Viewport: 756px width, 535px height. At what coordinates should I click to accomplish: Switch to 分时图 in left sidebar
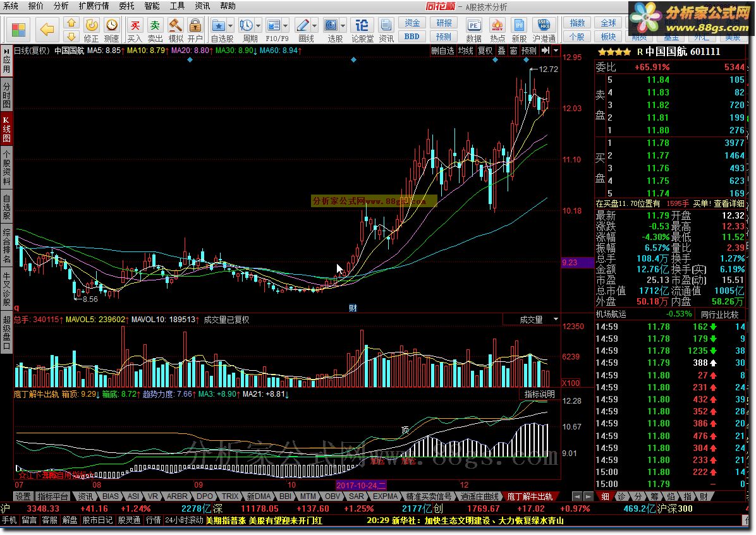[x=7, y=95]
